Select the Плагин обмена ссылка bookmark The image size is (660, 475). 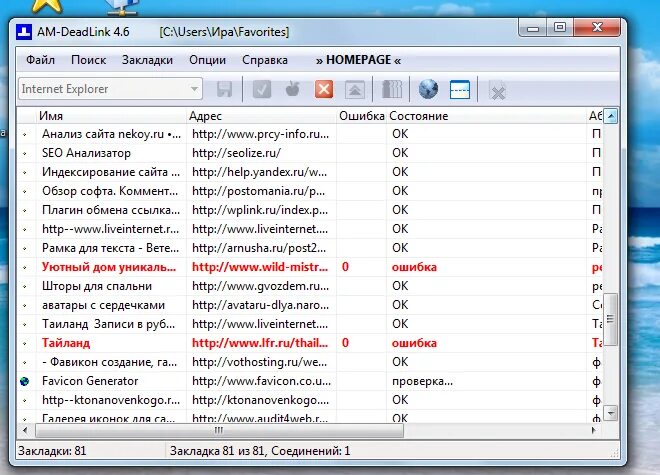(x=111, y=210)
